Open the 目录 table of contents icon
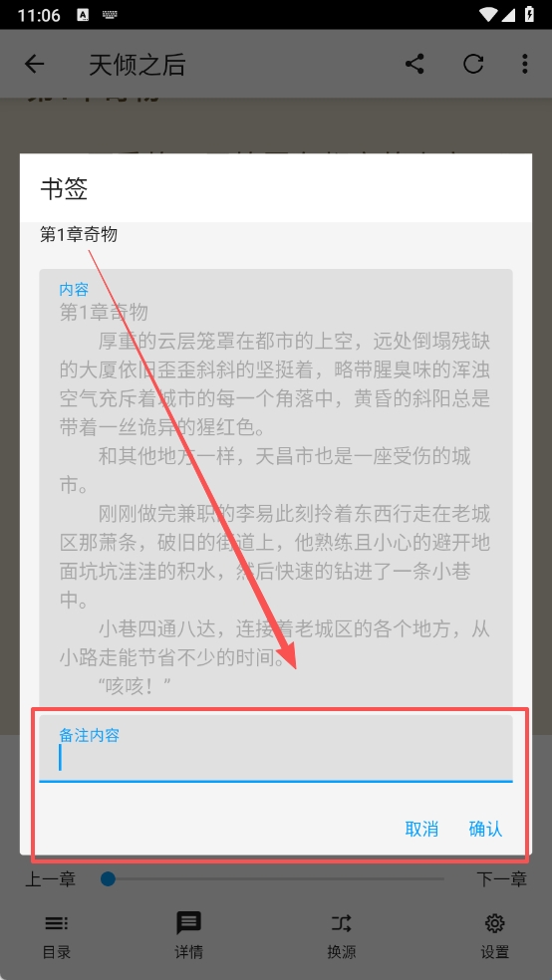The image size is (552, 980). pos(56,923)
